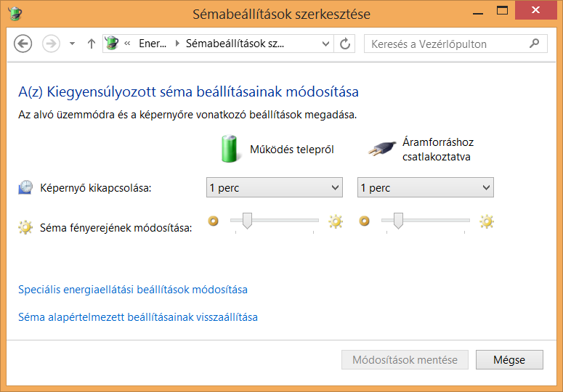This screenshot has width=563, height=392.
Task: Minimize the Sémabeállítások szerkesztése window
Action: [x=478, y=14]
